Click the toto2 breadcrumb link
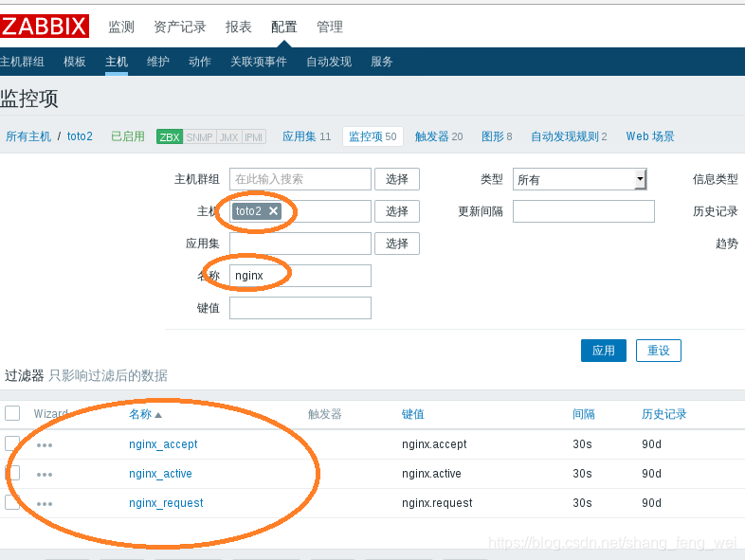 click(80, 136)
